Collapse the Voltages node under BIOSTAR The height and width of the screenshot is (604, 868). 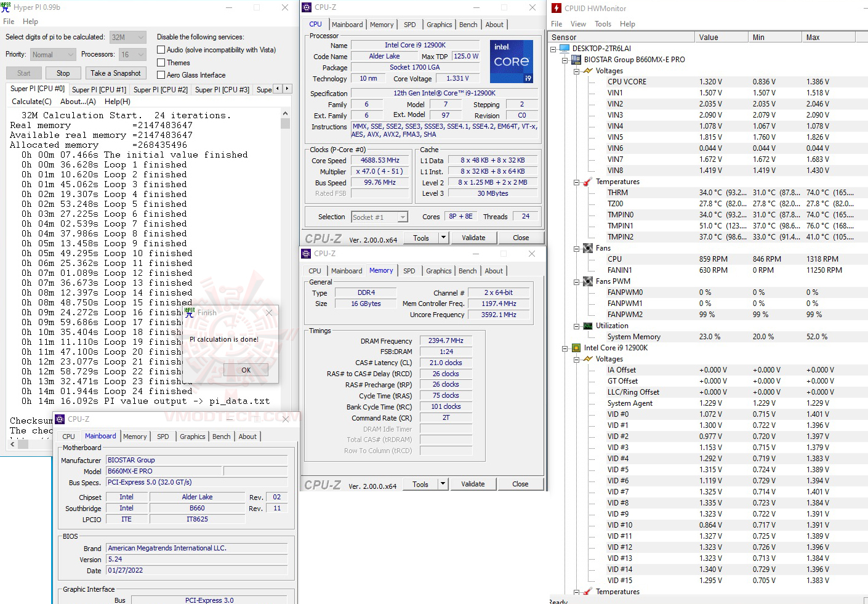tap(576, 71)
